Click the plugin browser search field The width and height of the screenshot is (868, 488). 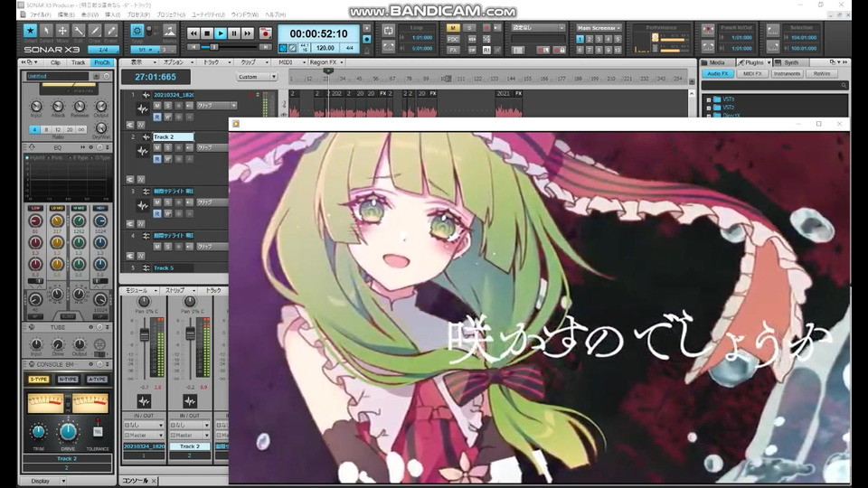pos(774,85)
